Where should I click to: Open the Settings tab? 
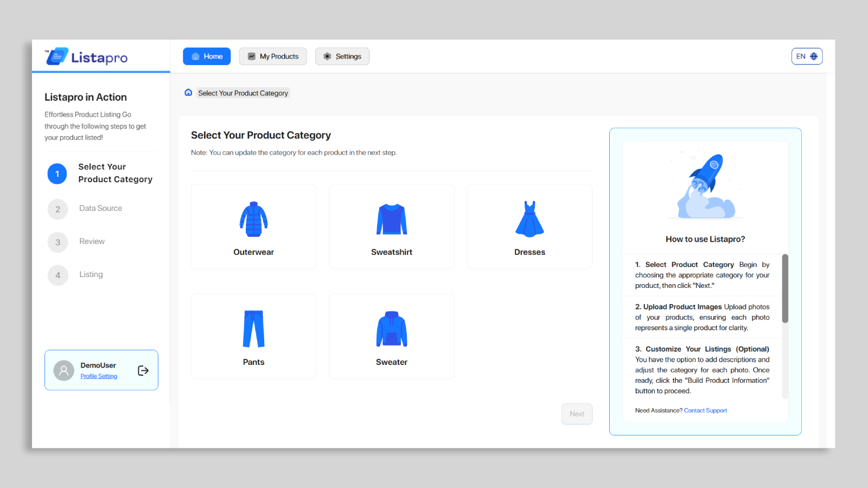[342, 56]
